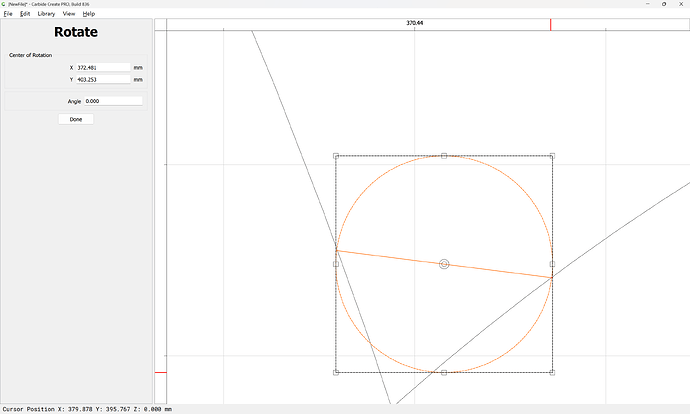Focus the Angle input field
Viewport: 690px width, 414px height.
[x=113, y=101]
